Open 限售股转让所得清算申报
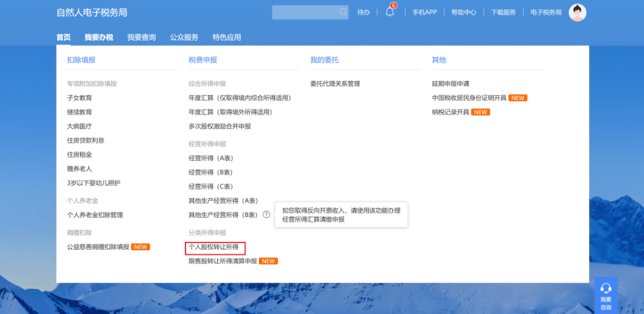 click(x=223, y=261)
